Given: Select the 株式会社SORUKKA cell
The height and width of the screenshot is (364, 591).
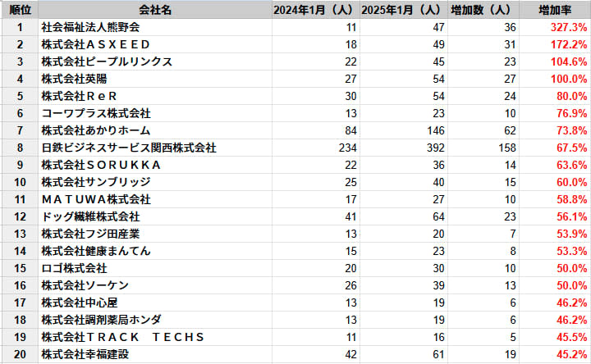Looking at the screenshot, I should [x=101, y=165].
